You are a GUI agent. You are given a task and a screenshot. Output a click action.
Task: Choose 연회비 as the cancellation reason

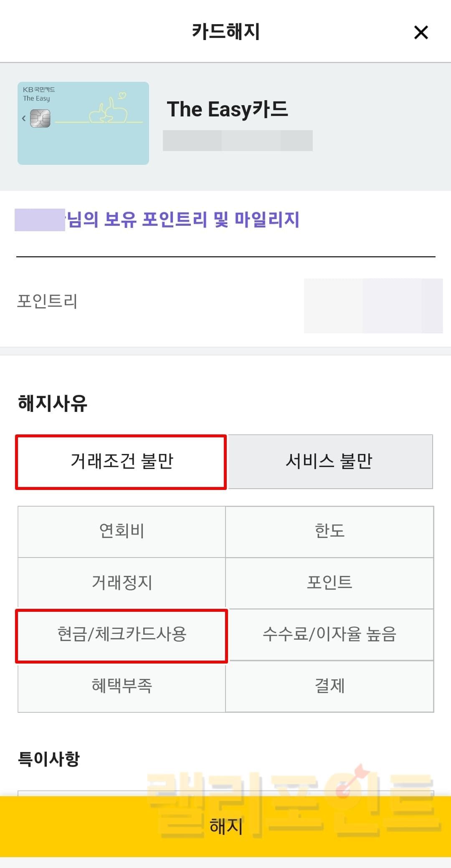[122, 531]
